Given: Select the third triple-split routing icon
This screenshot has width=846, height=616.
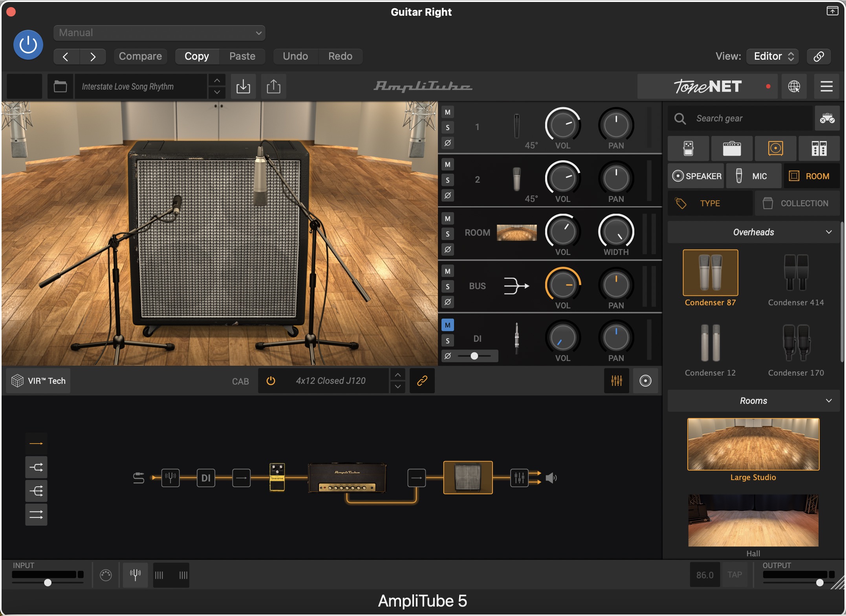Looking at the screenshot, I should 36,491.
